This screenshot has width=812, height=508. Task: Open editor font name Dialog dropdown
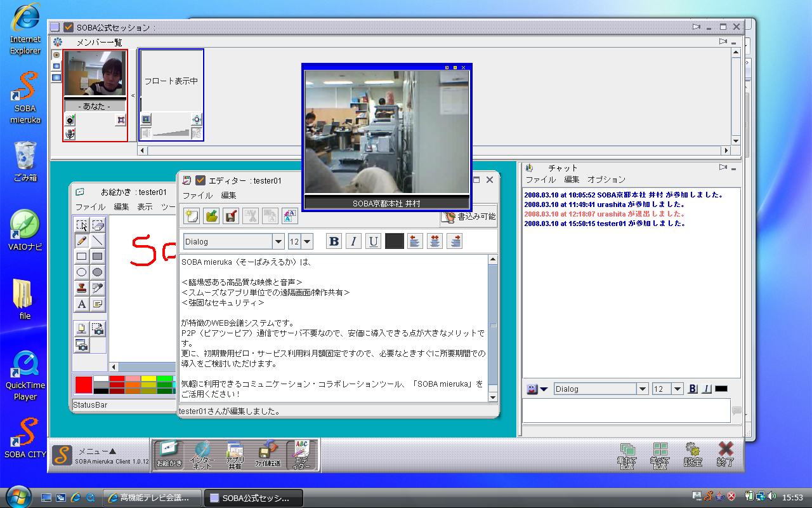(x=278, y=241)
